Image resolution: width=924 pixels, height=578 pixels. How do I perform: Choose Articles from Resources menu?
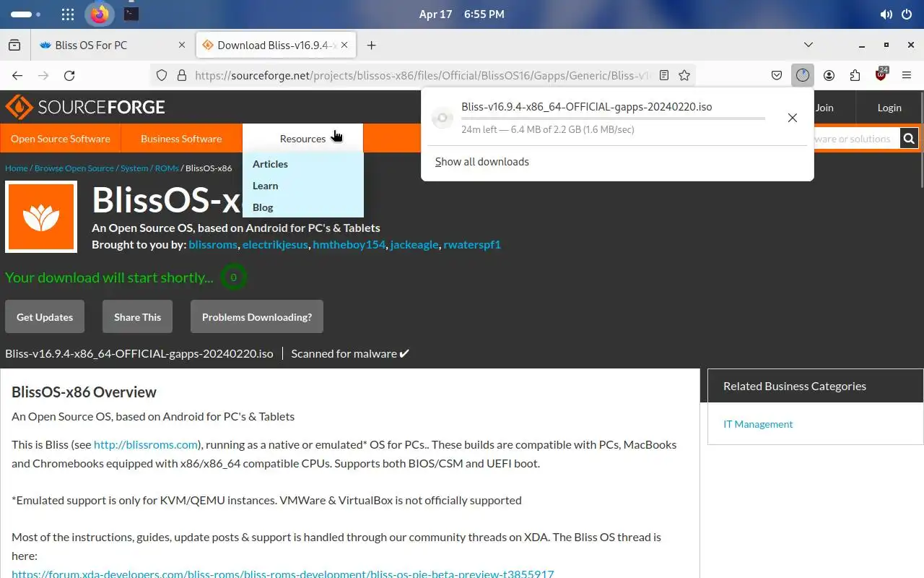270,164
